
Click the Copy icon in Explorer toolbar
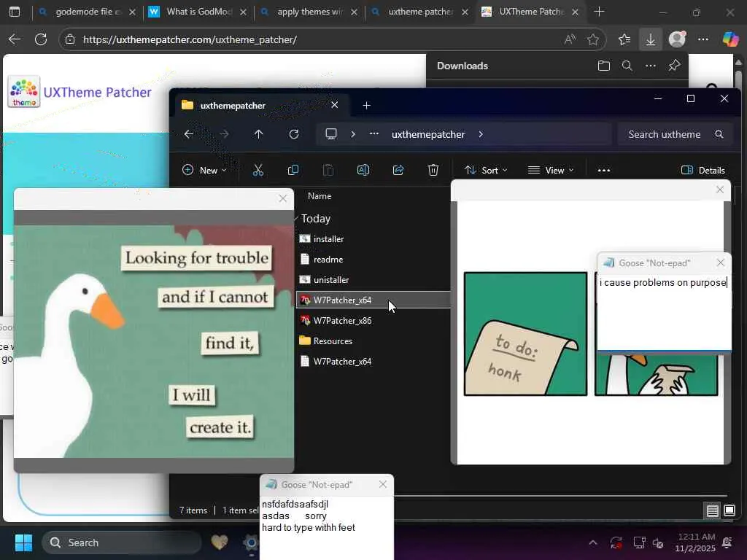293,170
